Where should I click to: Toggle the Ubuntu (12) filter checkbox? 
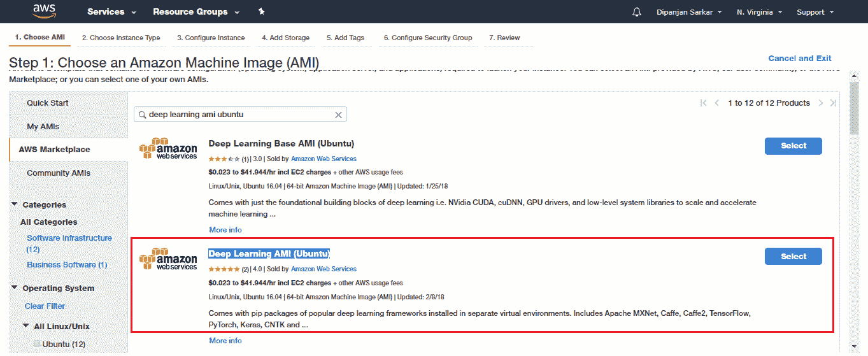point(37,344)
